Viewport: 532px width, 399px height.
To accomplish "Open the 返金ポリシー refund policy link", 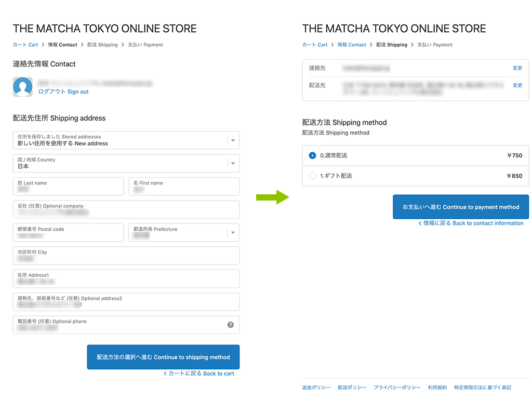I will (316, 388).
